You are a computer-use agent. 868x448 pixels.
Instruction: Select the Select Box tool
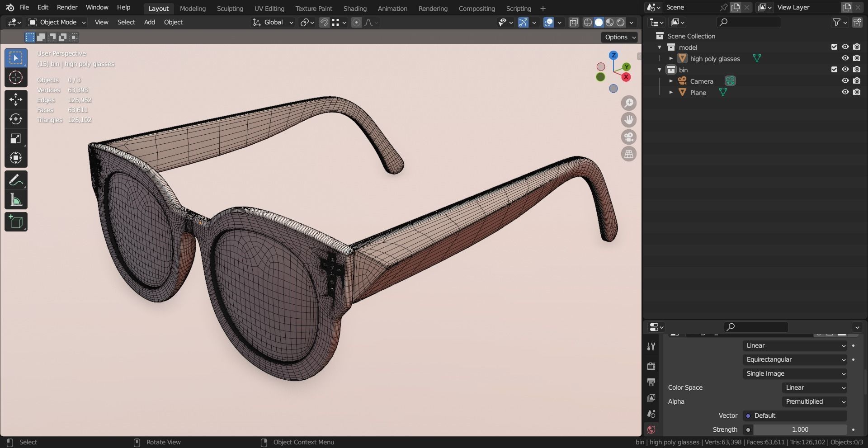(16, 58)
